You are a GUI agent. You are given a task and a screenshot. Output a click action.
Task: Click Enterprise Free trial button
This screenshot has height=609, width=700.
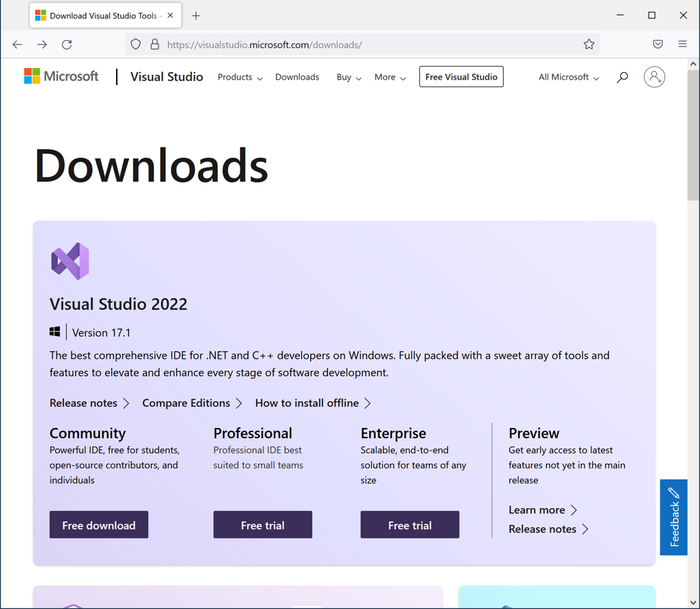coord(410,525)
